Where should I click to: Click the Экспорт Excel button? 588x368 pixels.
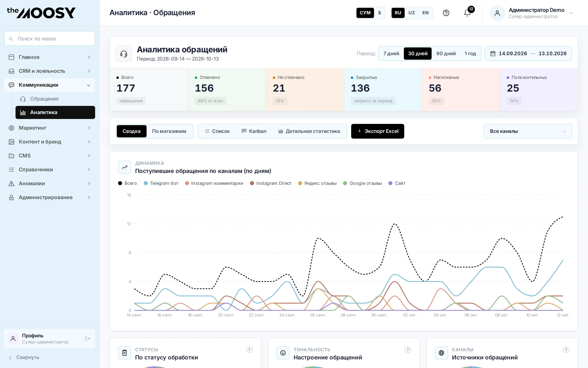pos(378,131)
